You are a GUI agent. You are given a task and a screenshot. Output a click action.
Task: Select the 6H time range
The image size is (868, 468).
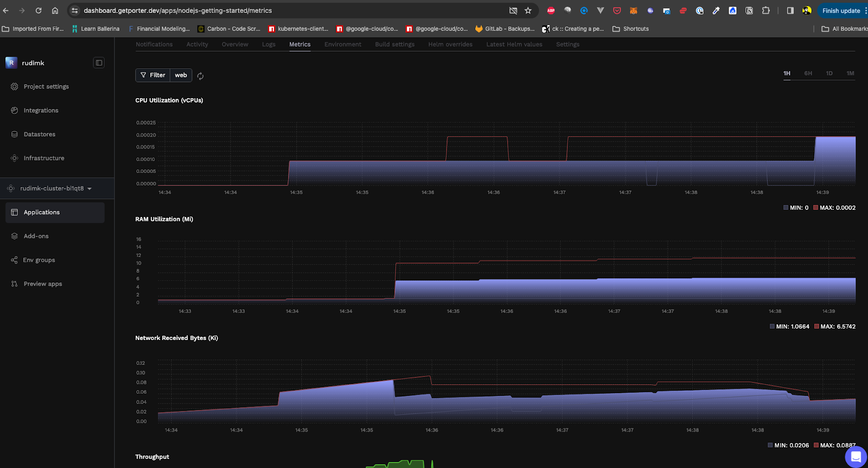[x=808, y=73]
